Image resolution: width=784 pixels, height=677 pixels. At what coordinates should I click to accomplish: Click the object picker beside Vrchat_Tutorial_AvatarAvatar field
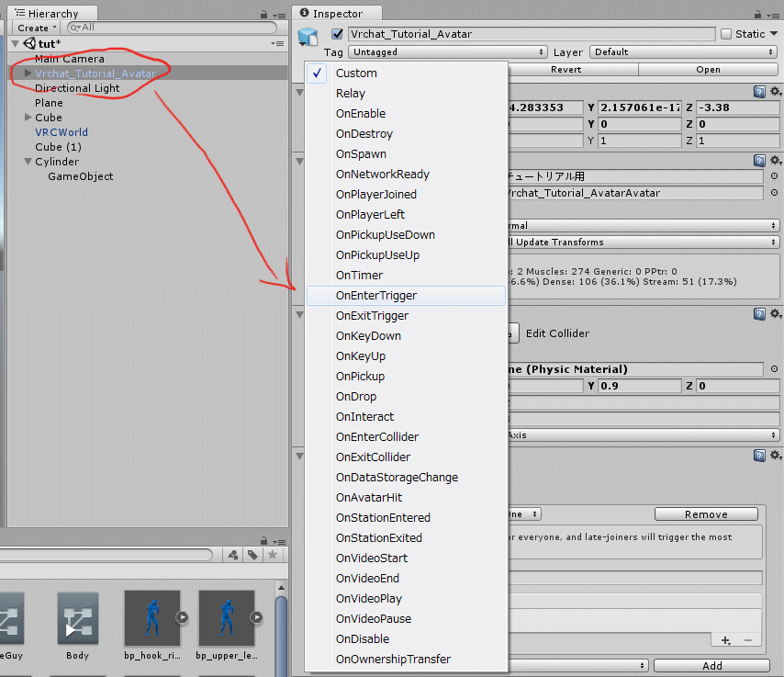[774, 193]
